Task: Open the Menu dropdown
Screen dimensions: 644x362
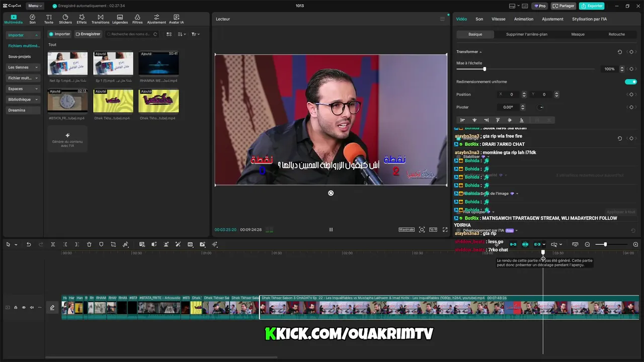Action: 35,6
